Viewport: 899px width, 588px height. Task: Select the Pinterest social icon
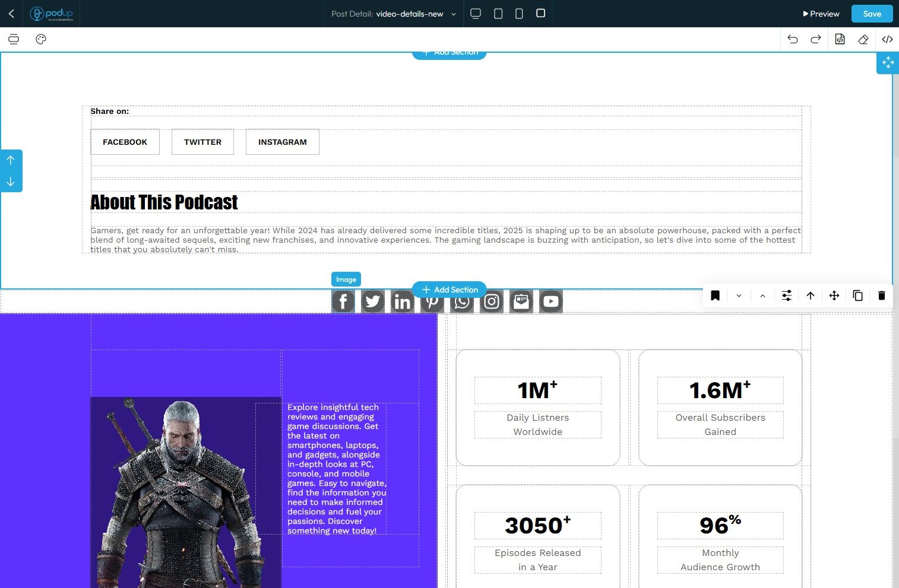432,303
